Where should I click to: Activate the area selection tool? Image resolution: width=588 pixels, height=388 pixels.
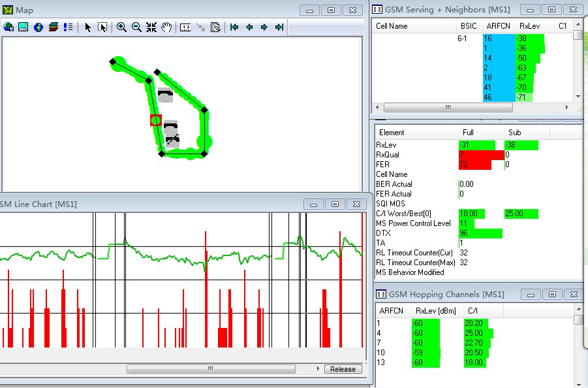pyautogui.click(x=102, y=27)
